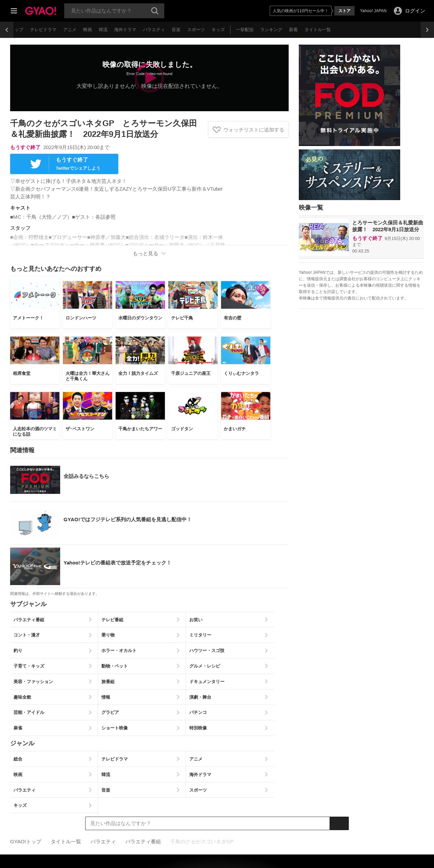
Task: Click GYAO!トップ breadcrumb link
Action: point(26,842)
